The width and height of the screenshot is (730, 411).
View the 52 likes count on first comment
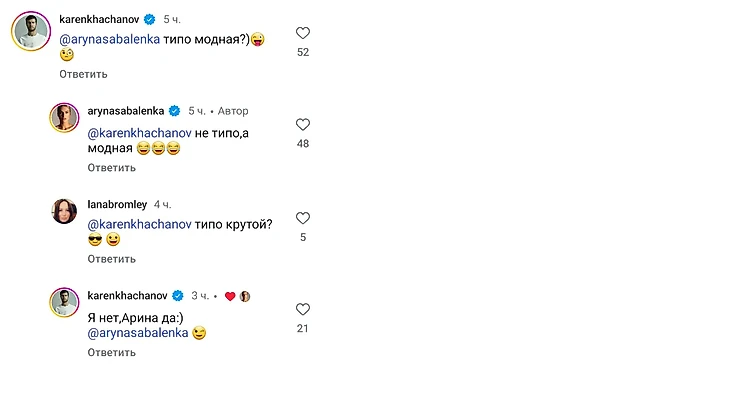303,52
